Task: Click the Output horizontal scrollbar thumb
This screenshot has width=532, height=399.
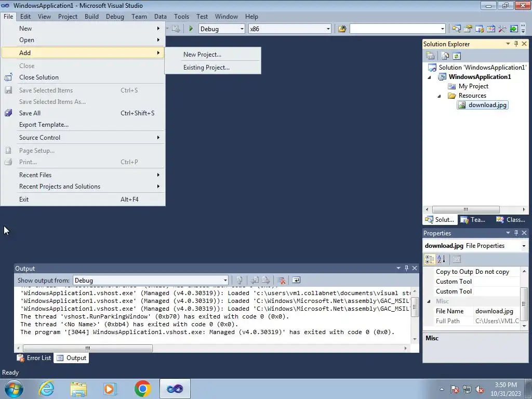Action: point(87,348)
